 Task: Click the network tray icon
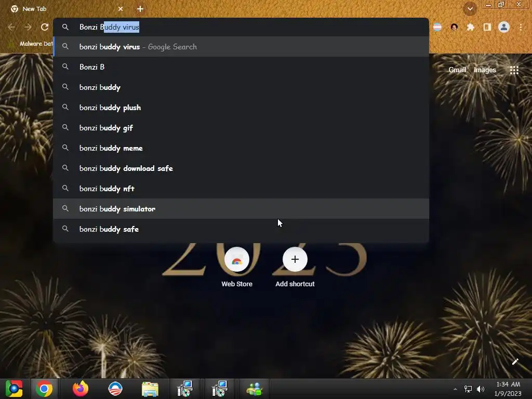pos(468,389)
